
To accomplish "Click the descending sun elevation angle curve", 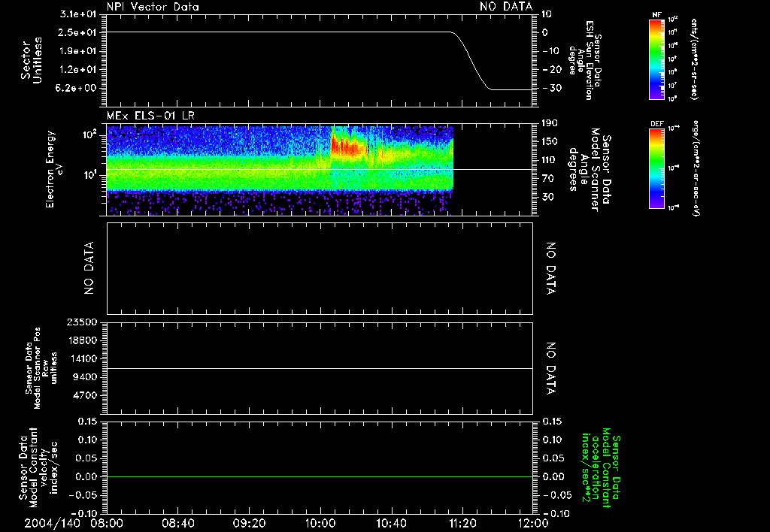I will tap(471, 60).
